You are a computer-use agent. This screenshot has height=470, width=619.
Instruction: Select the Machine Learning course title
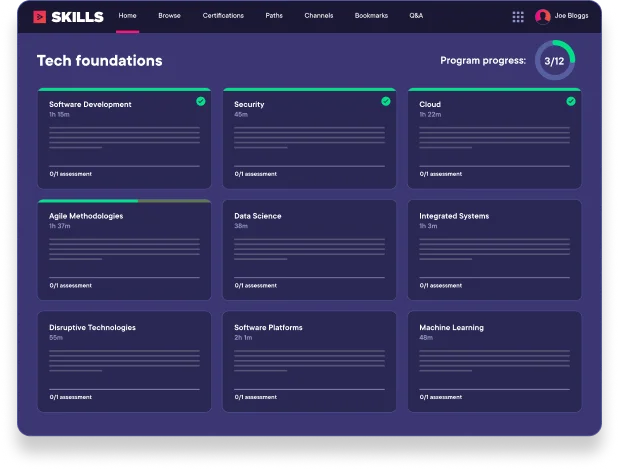(451, 328)
